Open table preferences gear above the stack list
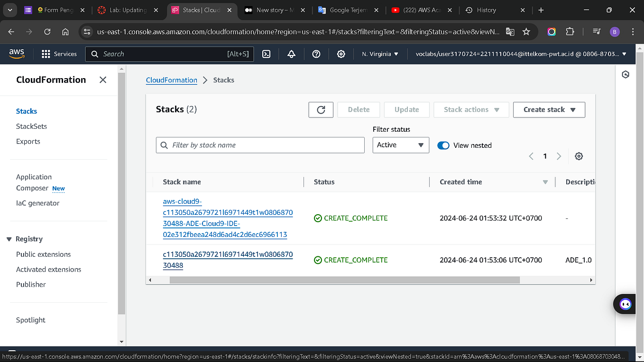 [579, 156]
